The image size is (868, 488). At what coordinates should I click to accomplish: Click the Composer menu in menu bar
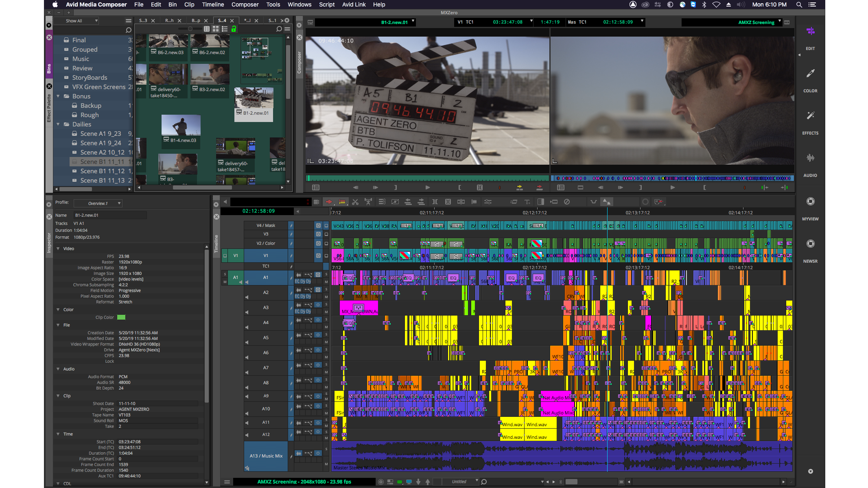click(x=245, y=5)
